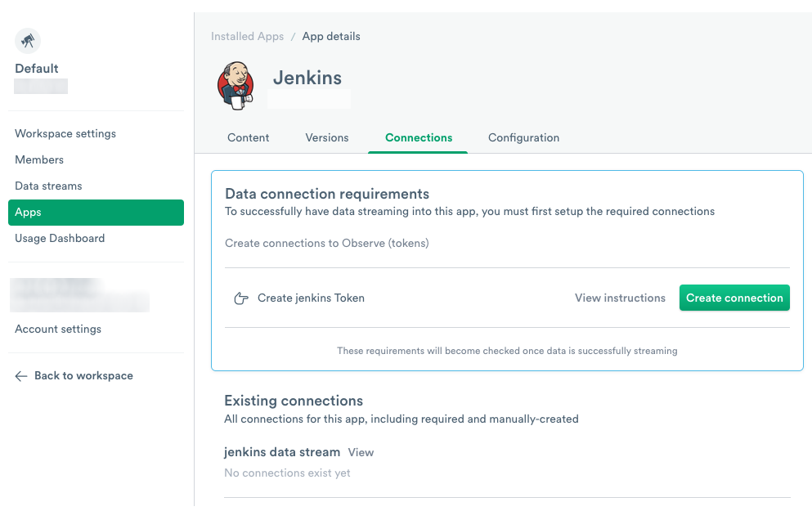The width and height of the screenshot is (812, 520).
Task: Click the Create connections to Observe (tokens) text
Action: click(x=327, y=244)
